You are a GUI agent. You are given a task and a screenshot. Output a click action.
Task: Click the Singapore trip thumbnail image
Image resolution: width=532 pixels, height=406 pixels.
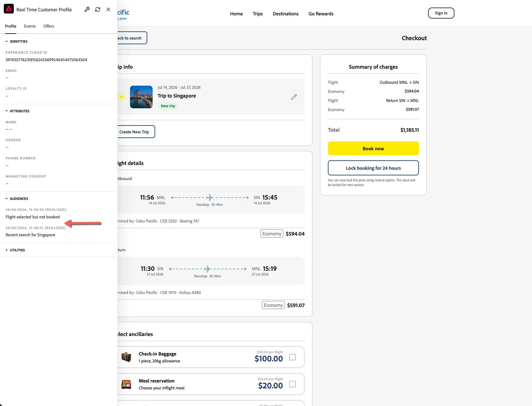point(141,97)
